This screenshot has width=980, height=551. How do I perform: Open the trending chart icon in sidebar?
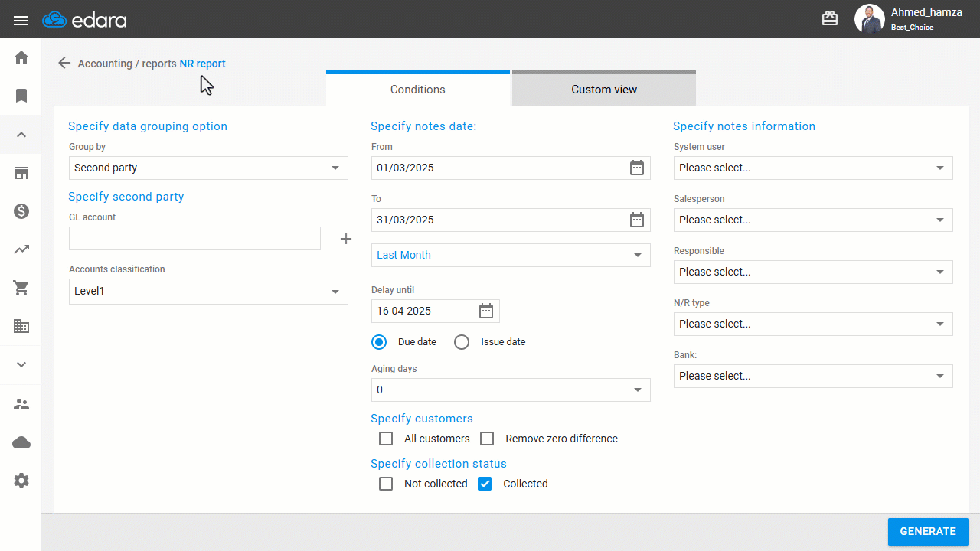pos(21,249)
